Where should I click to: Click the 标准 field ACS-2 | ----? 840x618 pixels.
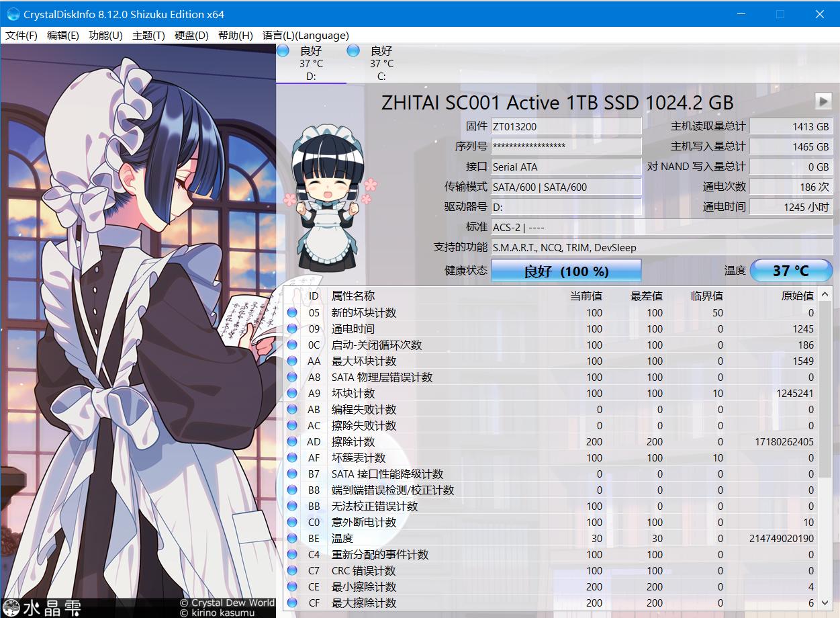point(662,227)
